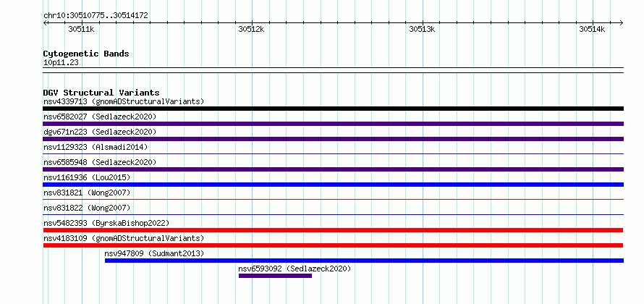The height and width of the screenshot is (304, 644).
Task: Open the nsv831822 (Wong2007) label
Action: [x=87, y=208]
